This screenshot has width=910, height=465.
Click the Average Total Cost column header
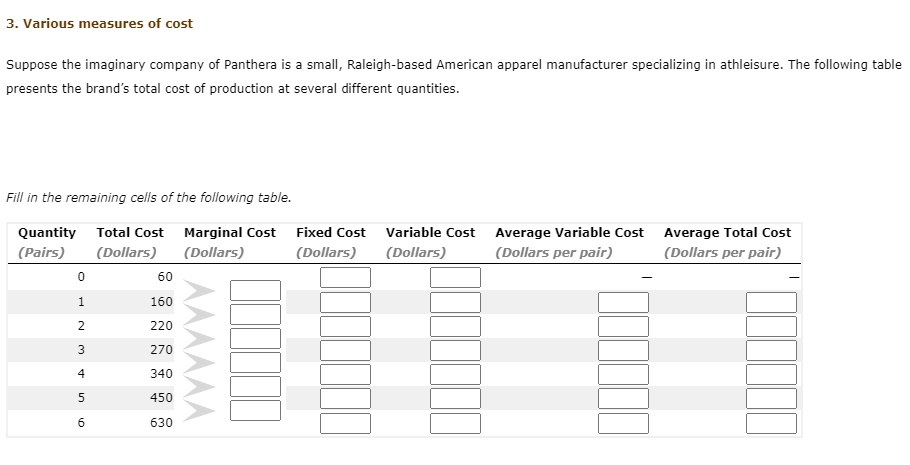[727, 233]
